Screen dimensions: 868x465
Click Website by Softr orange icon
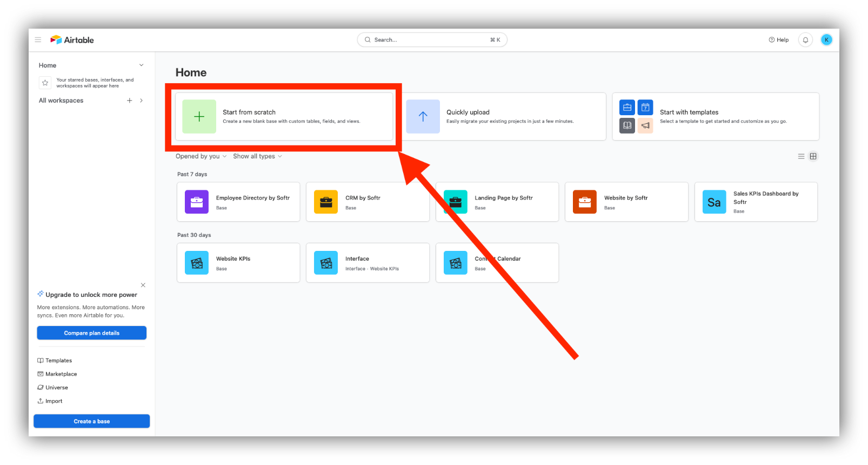coord(585,202)
